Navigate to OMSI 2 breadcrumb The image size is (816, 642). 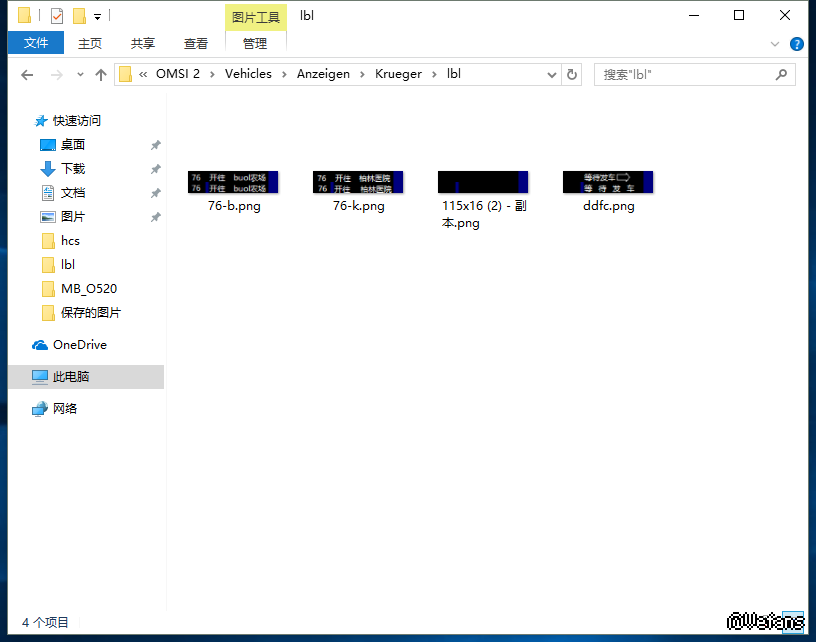click(178, 74)
